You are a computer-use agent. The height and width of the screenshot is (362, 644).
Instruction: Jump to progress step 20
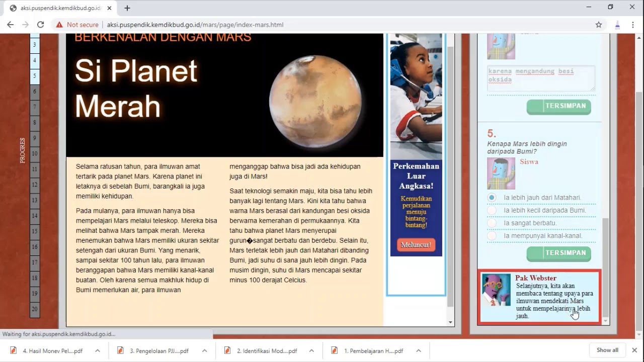[35, 310]
